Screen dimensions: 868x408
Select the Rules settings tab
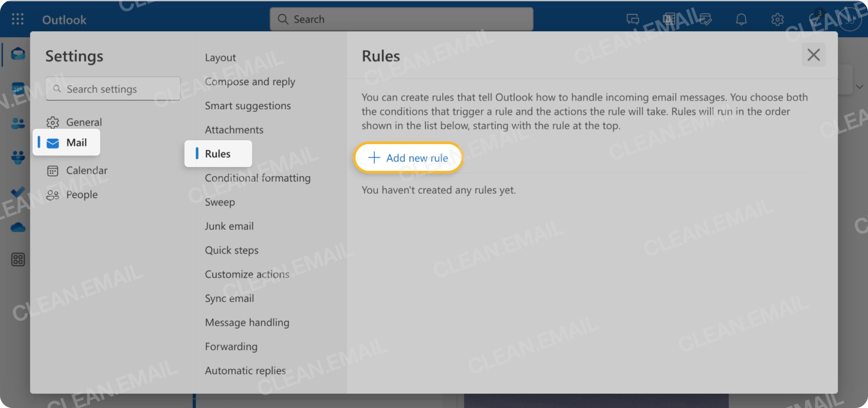point(217,154)
